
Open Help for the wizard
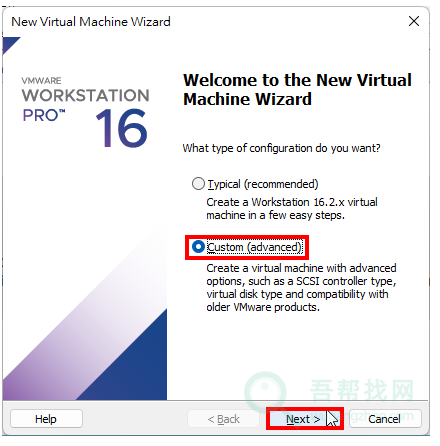(x=46, y=419)
